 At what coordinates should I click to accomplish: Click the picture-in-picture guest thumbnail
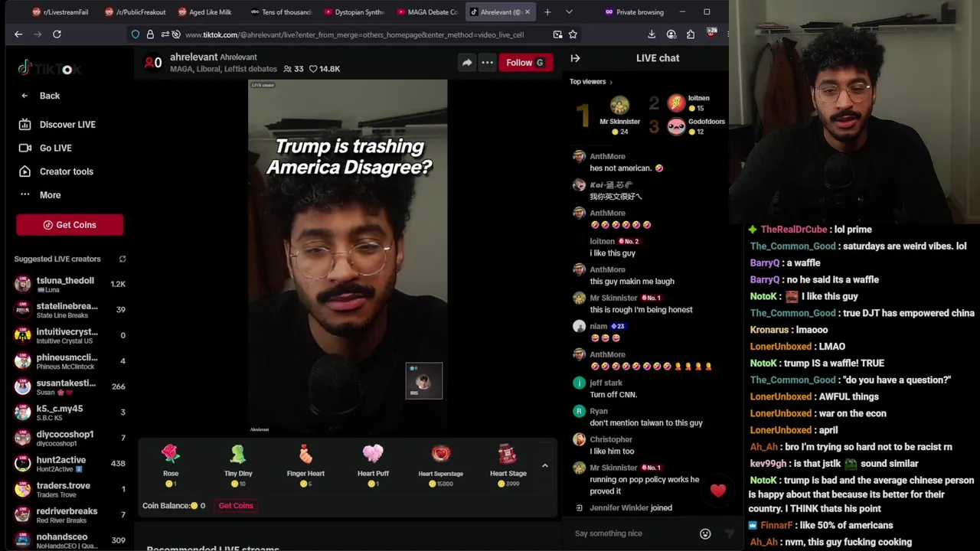coord(424,381)
